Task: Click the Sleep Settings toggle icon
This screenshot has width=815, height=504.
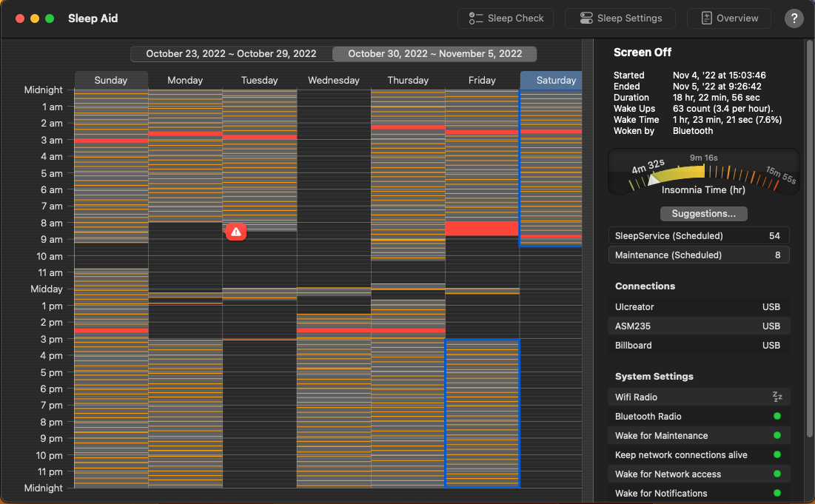Action: point(586,19)
